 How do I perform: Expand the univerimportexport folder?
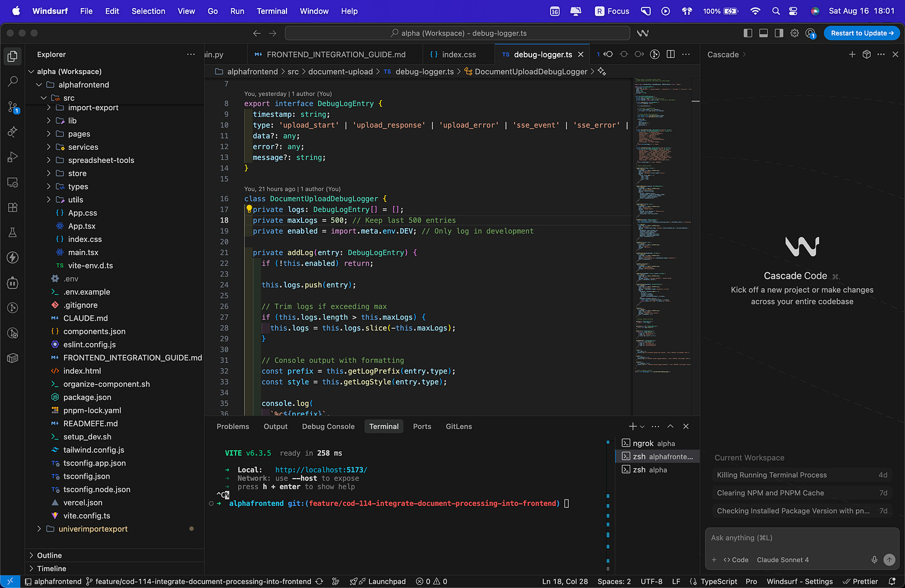tap(93, 529)
